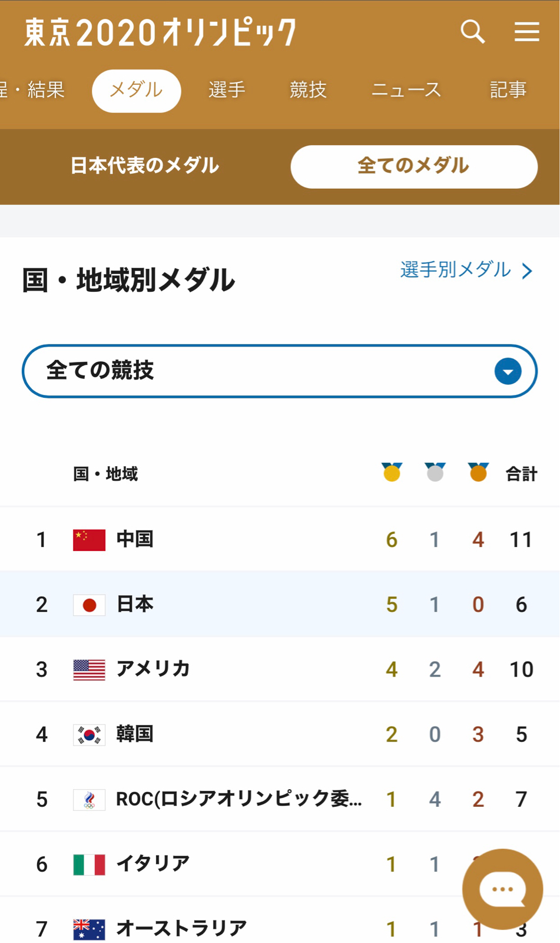Viewport: 560px width, 943px height.
Task: Open the hamburger menu icon
Action: [526, 31]
